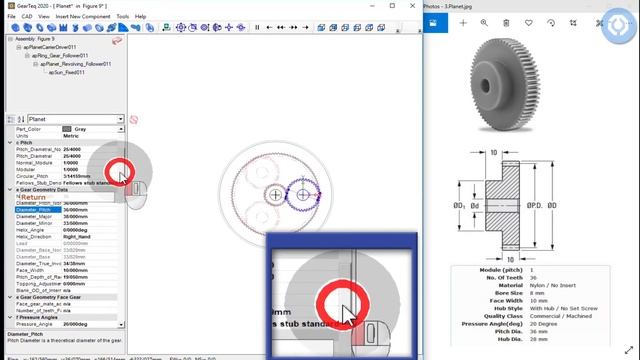This screenshot has width=640, height=360.
Task: Click the crown-shaped spline toolbar icon
Action: pos(63,28)
